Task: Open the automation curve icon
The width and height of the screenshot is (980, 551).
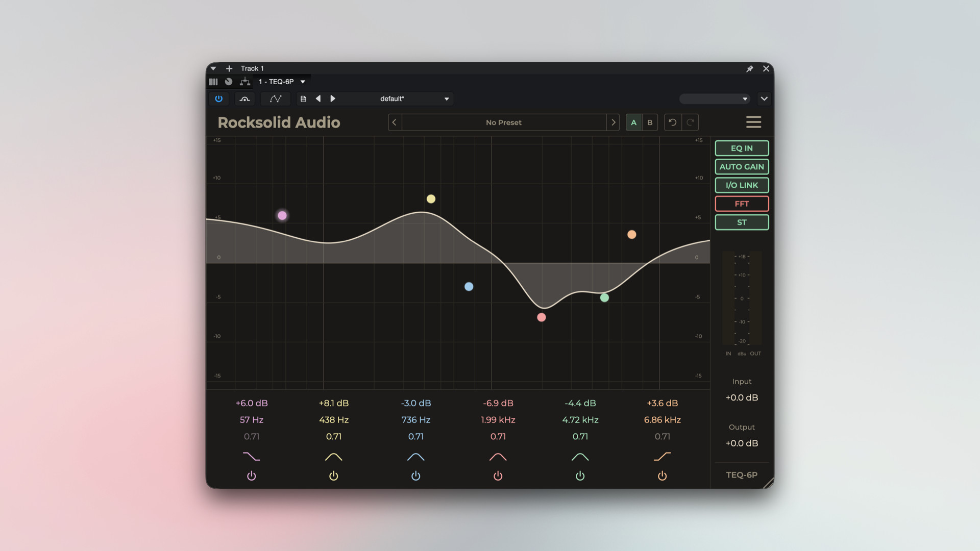Action: (276, 98)
